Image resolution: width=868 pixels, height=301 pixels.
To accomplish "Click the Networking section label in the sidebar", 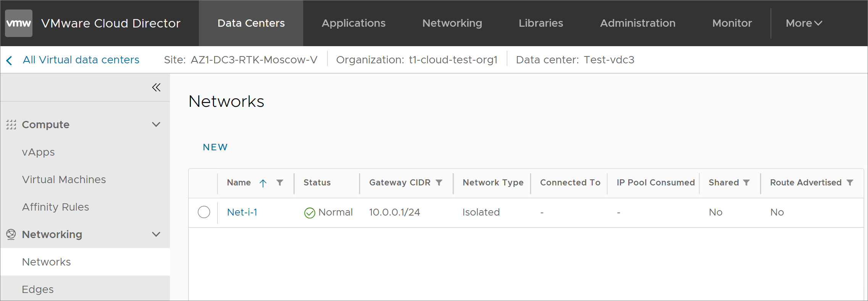I will 52,234.
